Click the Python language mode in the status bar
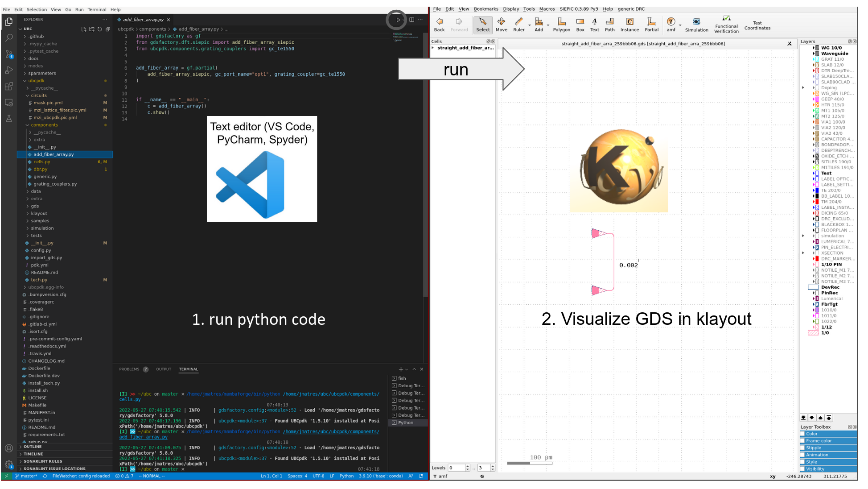The width and height of the screenshot is (868, 489). tap(346, 476)
